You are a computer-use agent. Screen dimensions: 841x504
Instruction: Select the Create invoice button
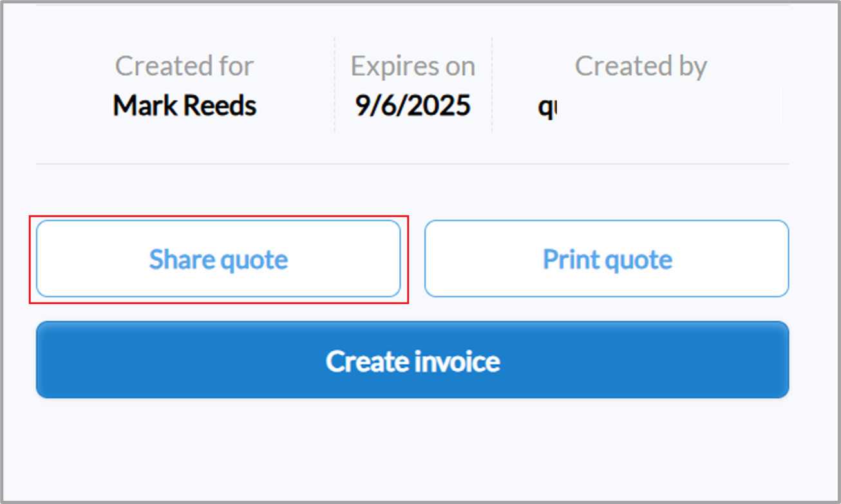tap(412, 360)
